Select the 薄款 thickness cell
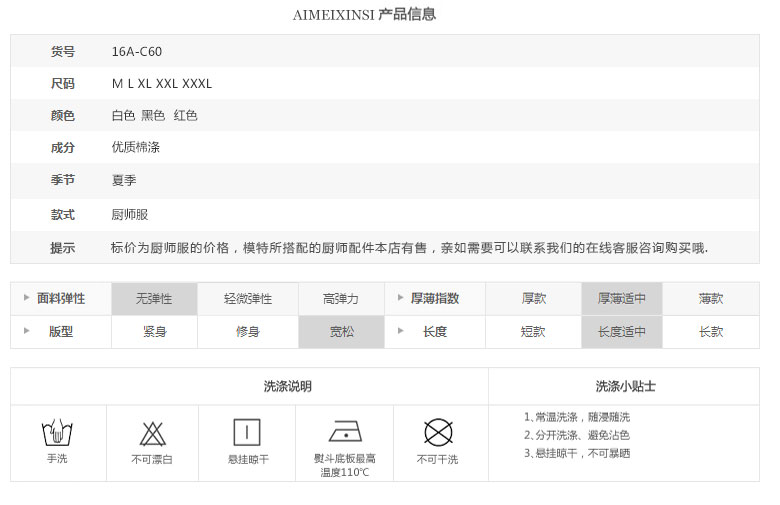The image size is (780, 505). [711, 299]
